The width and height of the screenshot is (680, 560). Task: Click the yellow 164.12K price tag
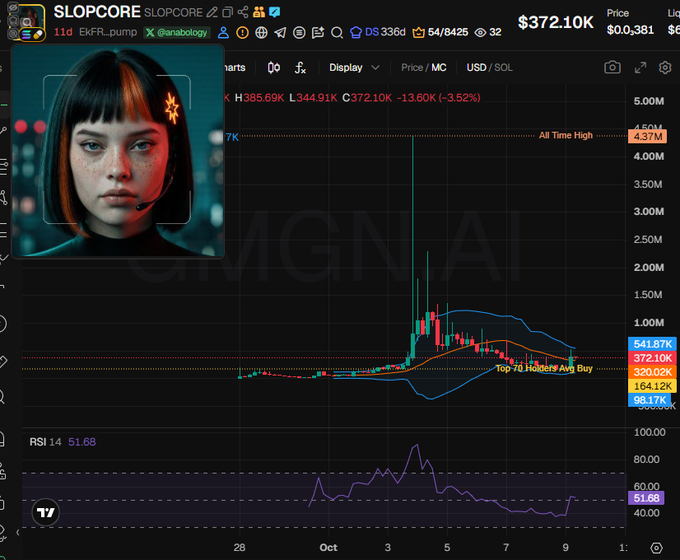tap(652, 386)
